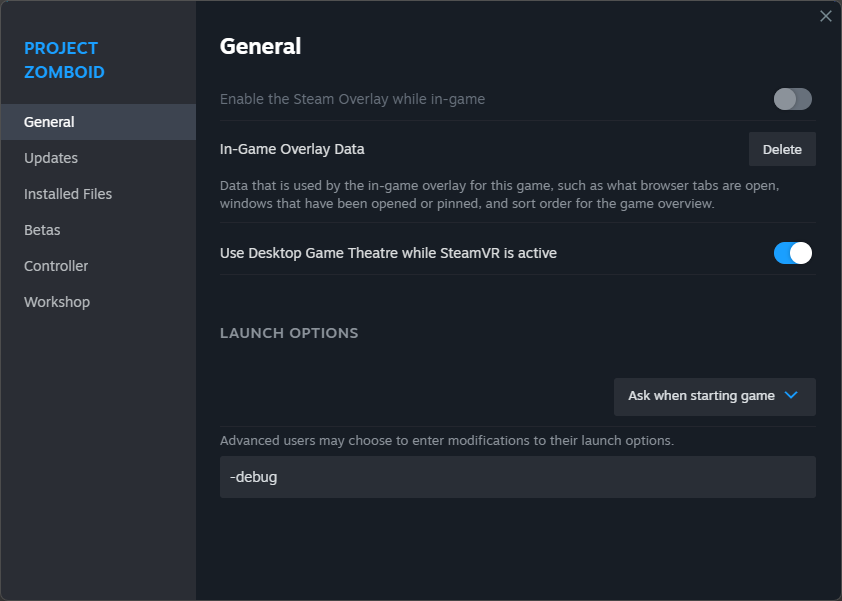Disable the Desktop Game Theatre toggle
842x601 pixels.
tap(792, 253)
